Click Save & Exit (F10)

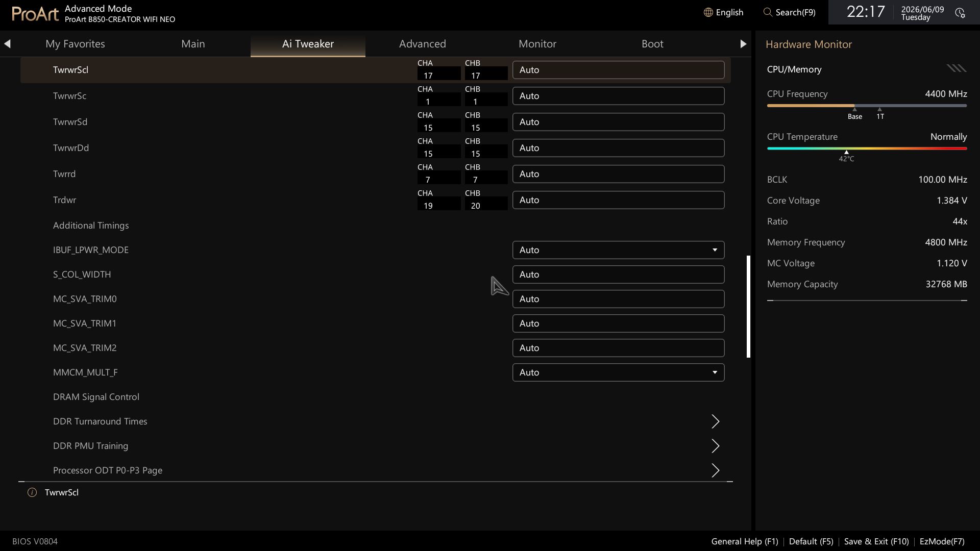(876, 541)
